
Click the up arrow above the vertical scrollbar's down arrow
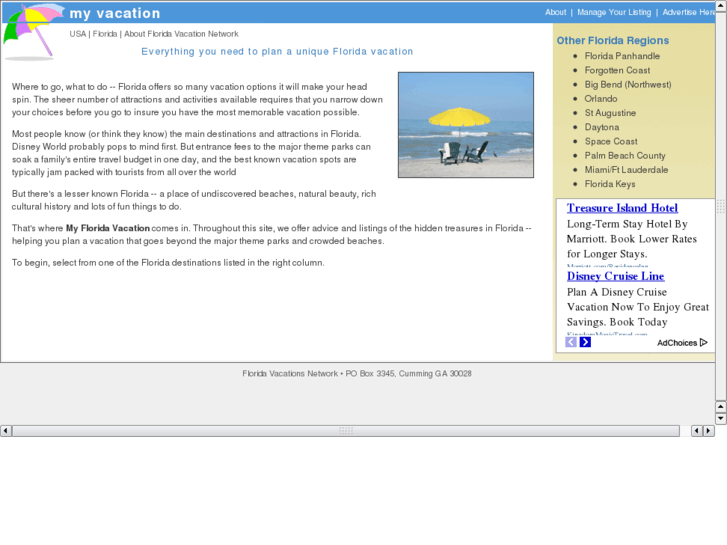[x=721, y=407]
